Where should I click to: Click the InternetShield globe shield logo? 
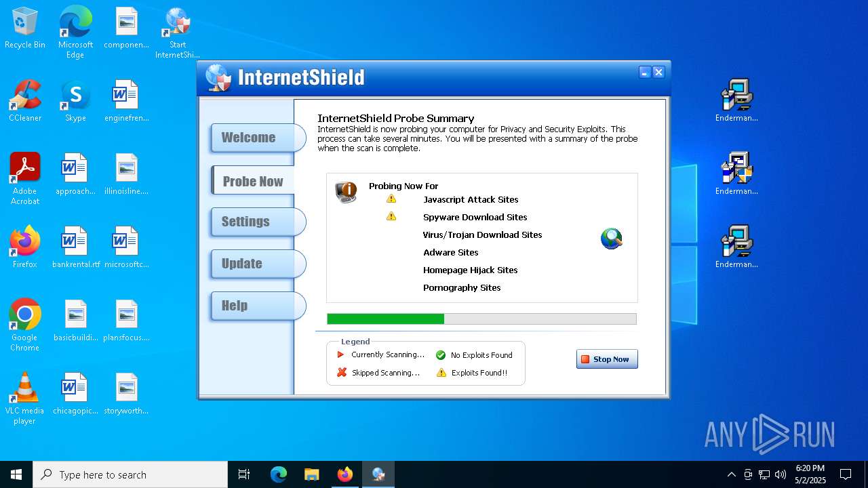click(218, 77)
